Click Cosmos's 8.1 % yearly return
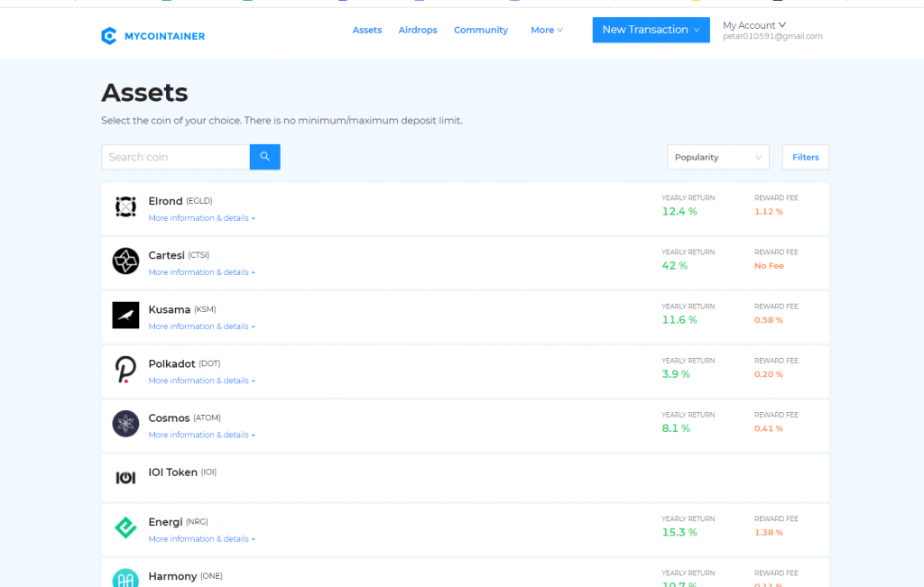Image resolution: width=924 pixels, height=587 pixels. [676, 428]
